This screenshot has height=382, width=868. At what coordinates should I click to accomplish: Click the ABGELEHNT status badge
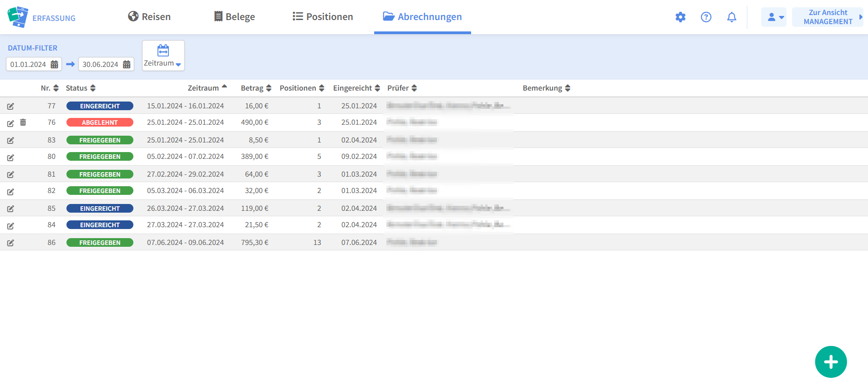pos(100,122)
